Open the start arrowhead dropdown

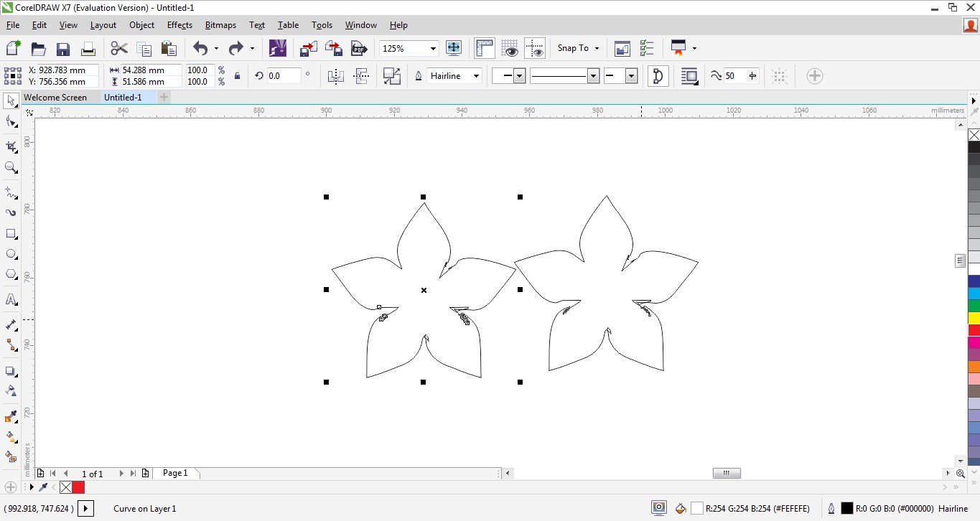[x=519, y=76]
